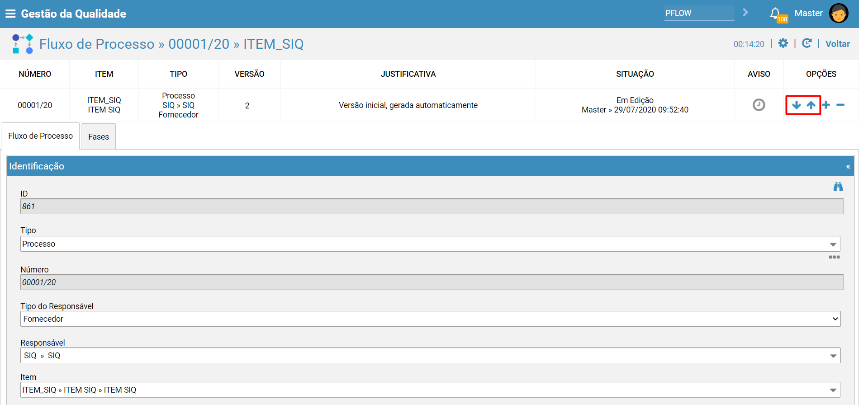The width and height of the screenshot is (868, 408).
Task: Collapse the Identificação panel
Action: [848, 167]
